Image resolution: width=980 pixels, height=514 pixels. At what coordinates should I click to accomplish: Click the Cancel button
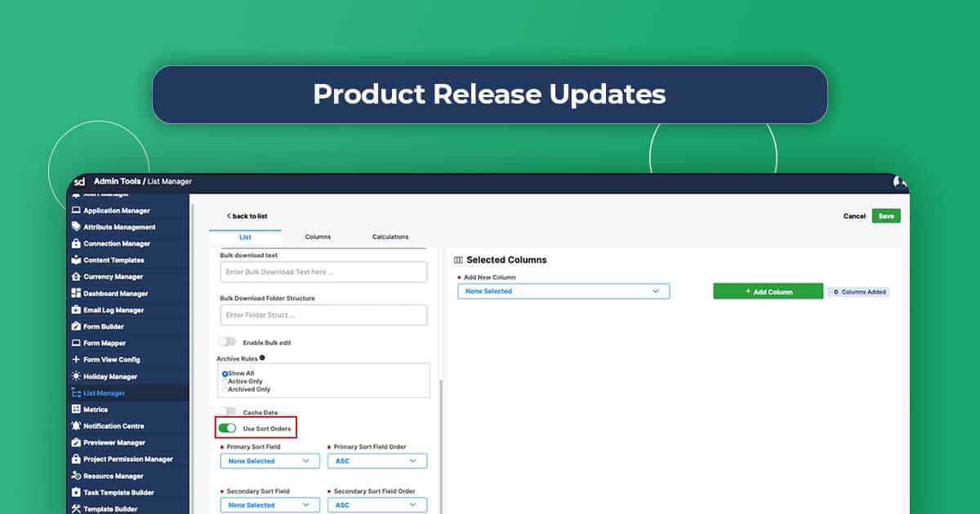coord(854,216)
